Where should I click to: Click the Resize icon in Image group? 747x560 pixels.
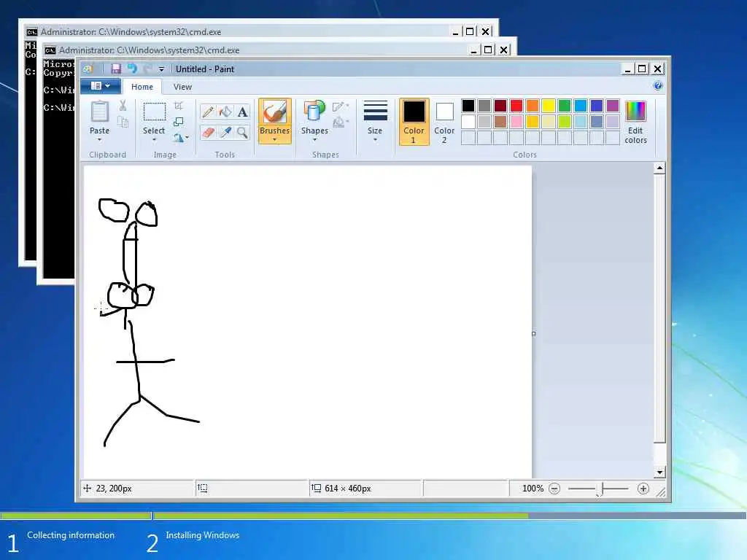pyautogui.click(x=179, y=122)
